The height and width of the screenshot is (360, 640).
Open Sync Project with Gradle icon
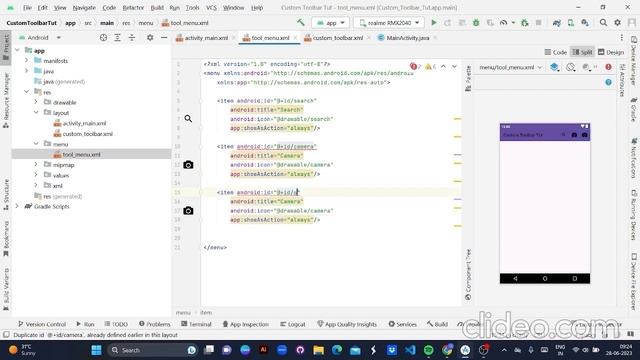(x=557, y=23)
